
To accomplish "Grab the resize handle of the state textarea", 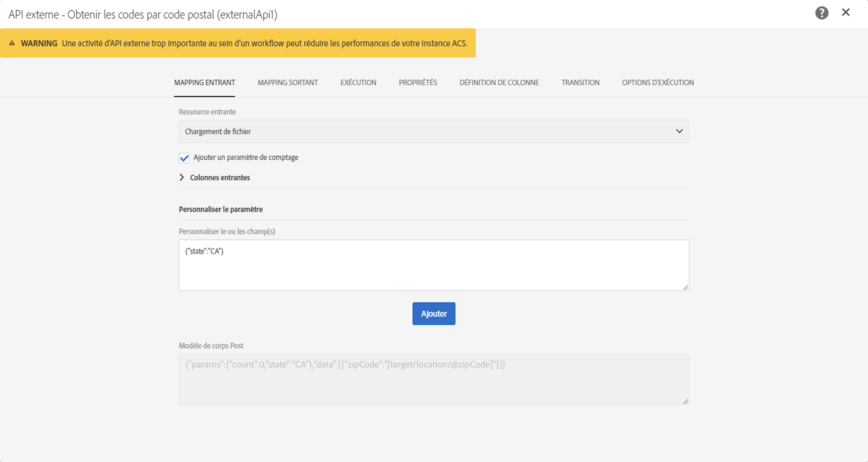I will point(685,287).
